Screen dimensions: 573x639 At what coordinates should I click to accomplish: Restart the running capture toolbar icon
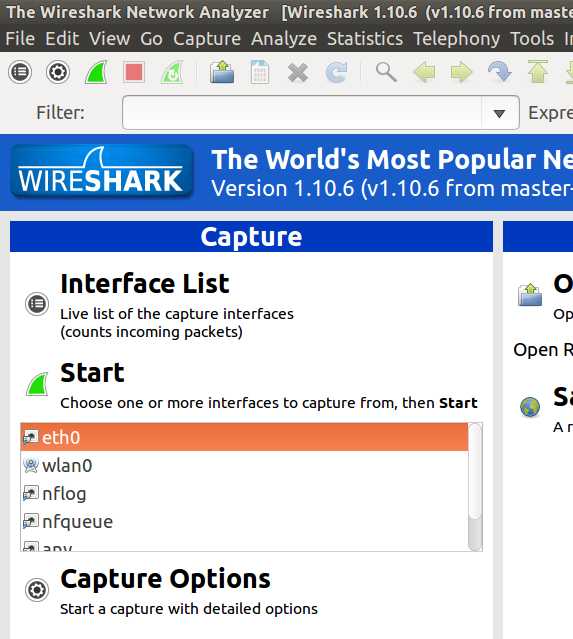[172, 73]
